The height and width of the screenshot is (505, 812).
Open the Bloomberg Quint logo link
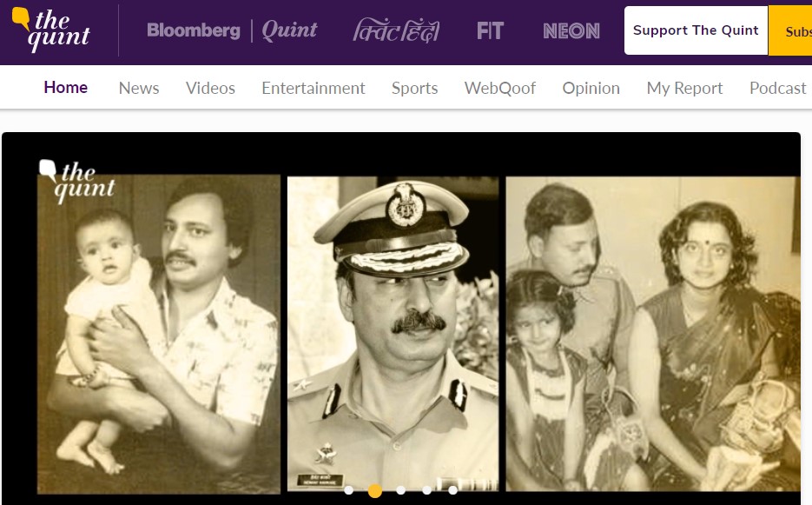(232, 30)
